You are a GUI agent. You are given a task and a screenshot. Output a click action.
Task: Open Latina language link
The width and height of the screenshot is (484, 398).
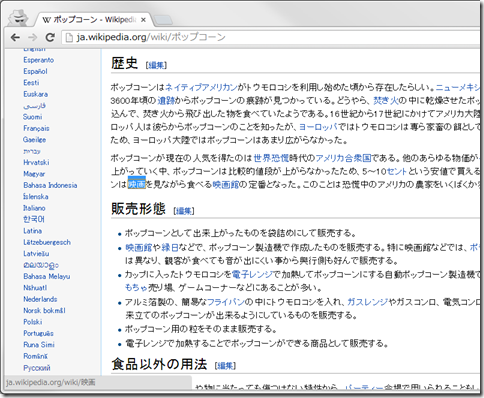tap(32, 231)
